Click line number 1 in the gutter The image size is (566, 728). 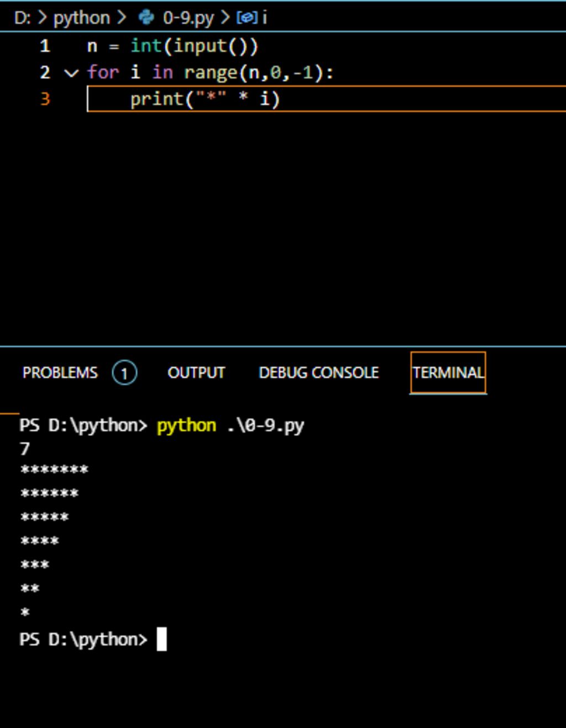pyautogui.click(x=45, y=46)
